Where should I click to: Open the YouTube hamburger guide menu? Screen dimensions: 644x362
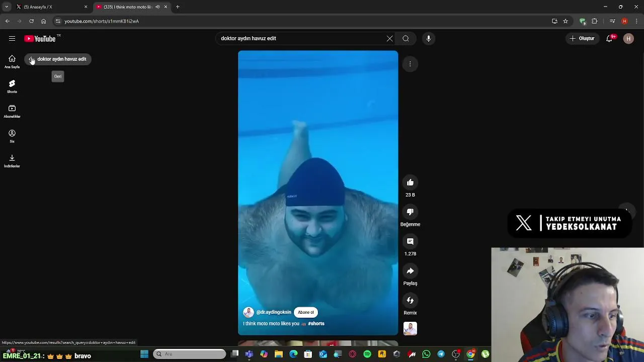pos(12,38)
